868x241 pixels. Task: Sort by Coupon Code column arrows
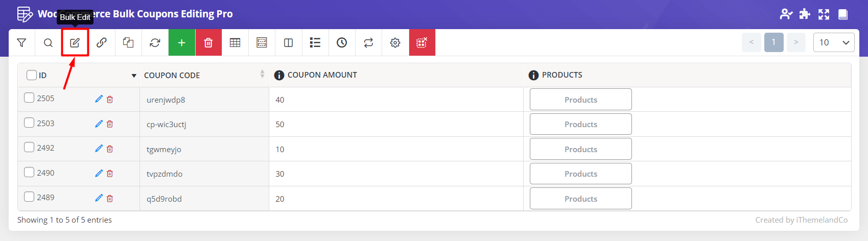(x=262, y=74)
